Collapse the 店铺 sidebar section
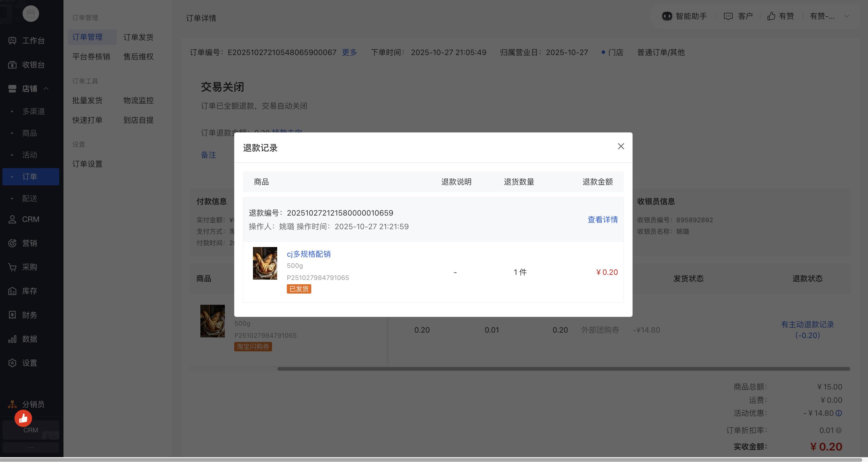The height and width of the screenshot is (462, 868). point(46,89)
